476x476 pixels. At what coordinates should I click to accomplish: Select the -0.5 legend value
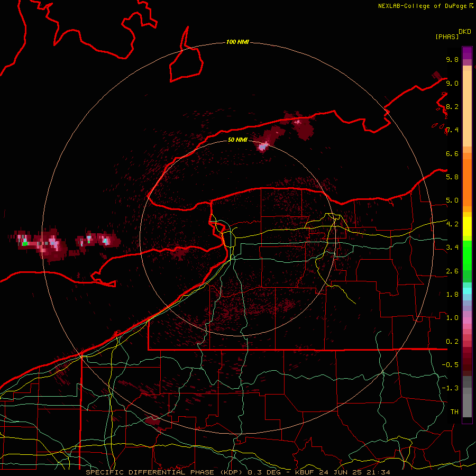[x=450, y=364]
